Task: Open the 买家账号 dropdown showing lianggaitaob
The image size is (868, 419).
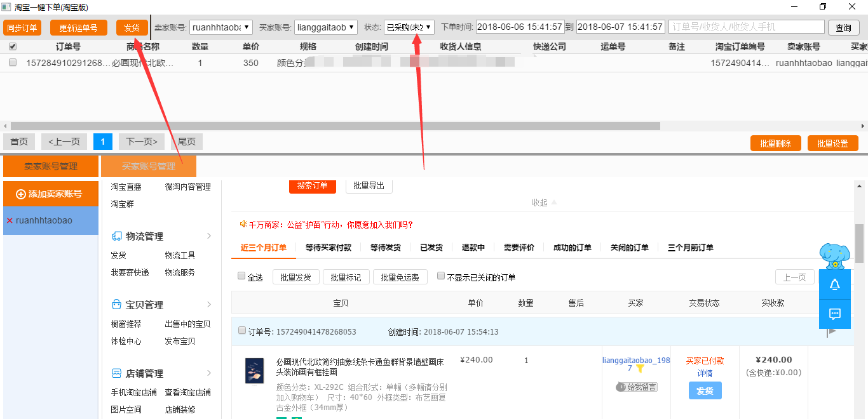Action: 325,27
